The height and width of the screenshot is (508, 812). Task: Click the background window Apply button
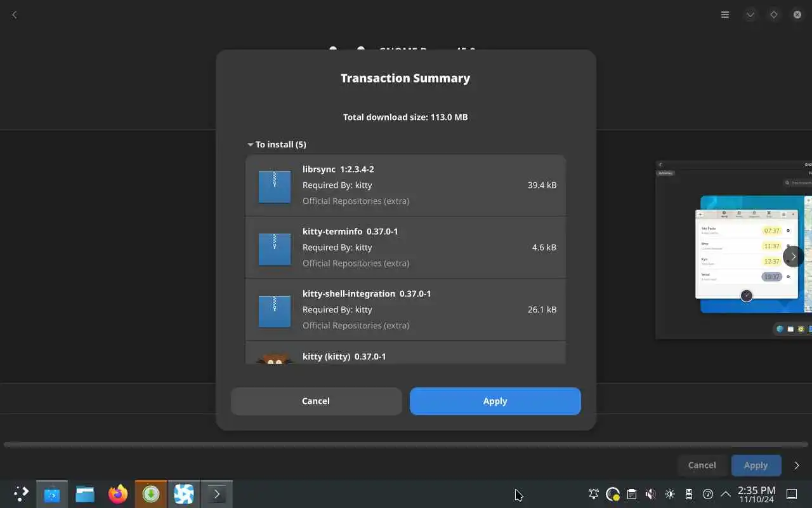[756, 465]
